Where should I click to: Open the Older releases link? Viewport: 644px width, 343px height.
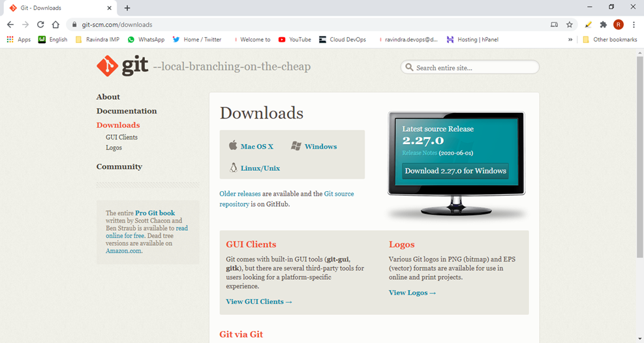point(240,194)
